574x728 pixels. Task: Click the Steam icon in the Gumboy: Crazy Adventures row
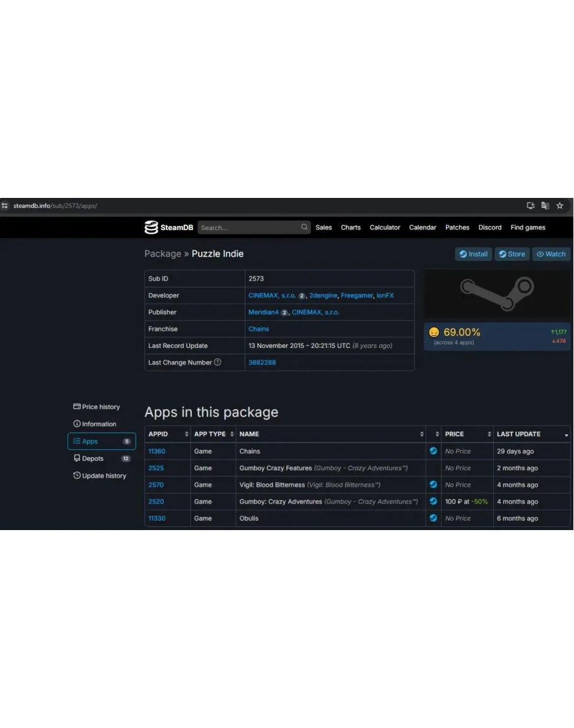tap(433, 501)
